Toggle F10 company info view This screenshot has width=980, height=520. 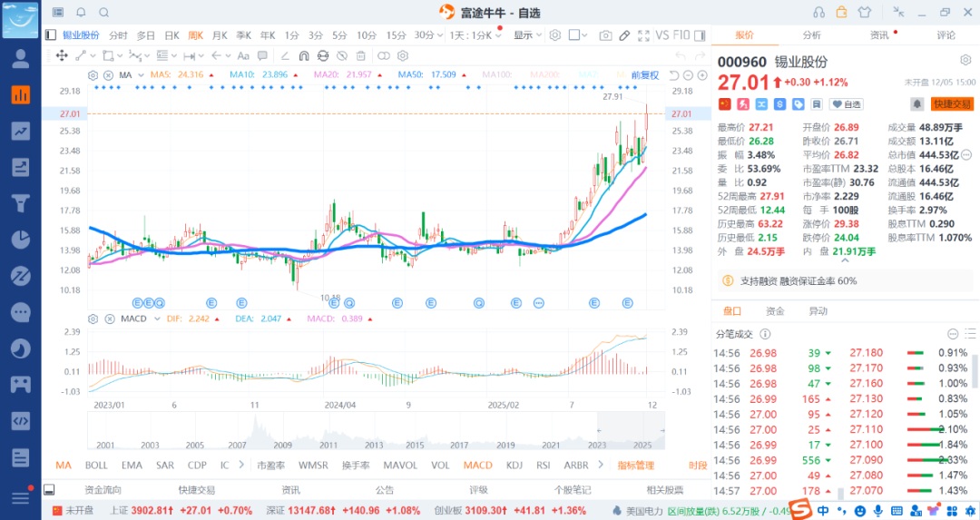coord(681,35)
